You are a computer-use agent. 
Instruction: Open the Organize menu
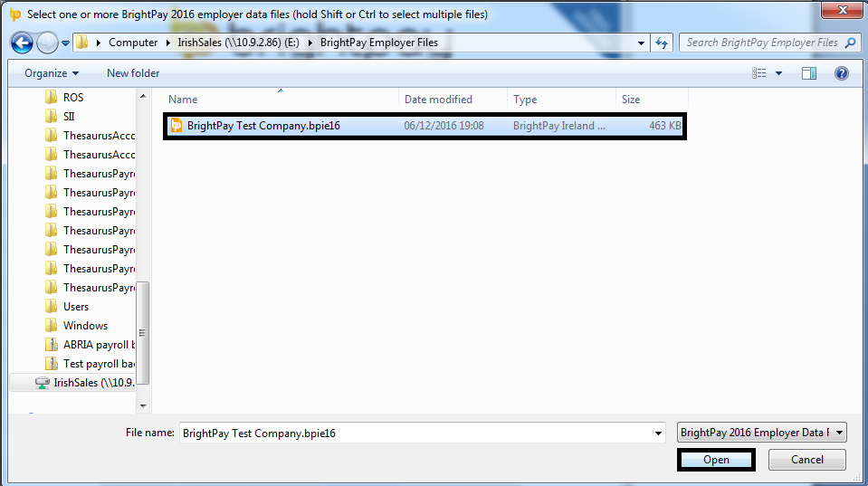(x=52, y=73)
